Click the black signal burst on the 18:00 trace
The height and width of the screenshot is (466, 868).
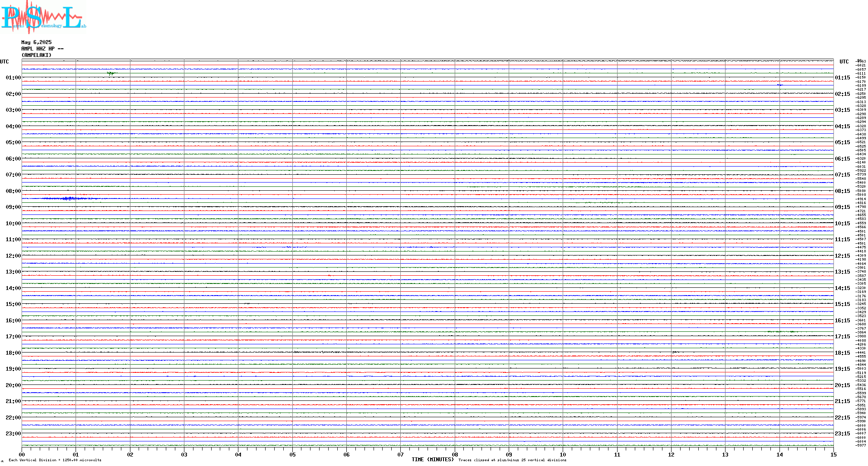tap(317, 352)
